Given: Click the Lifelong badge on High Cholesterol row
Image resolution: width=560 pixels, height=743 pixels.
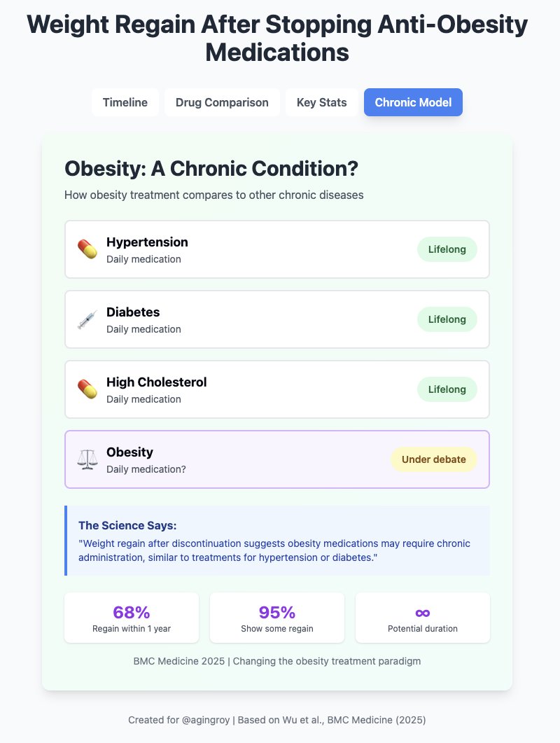Looking at the screenshot, I should [x=447, y=389].
